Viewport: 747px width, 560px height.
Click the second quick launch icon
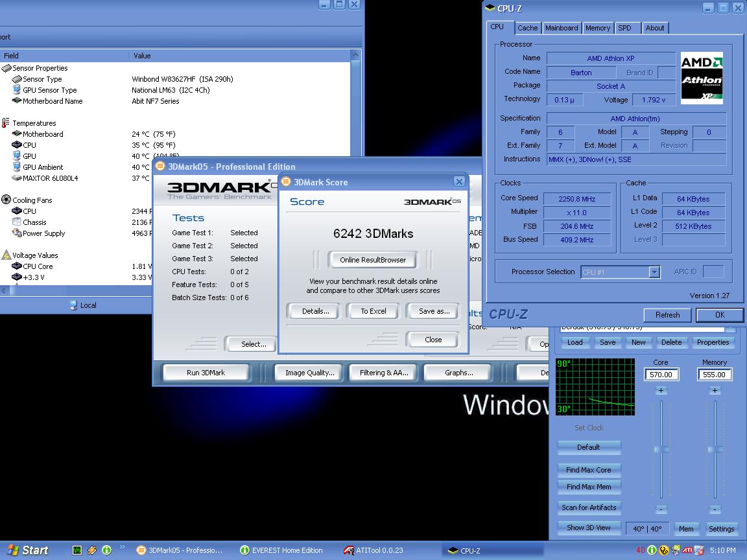92,550
